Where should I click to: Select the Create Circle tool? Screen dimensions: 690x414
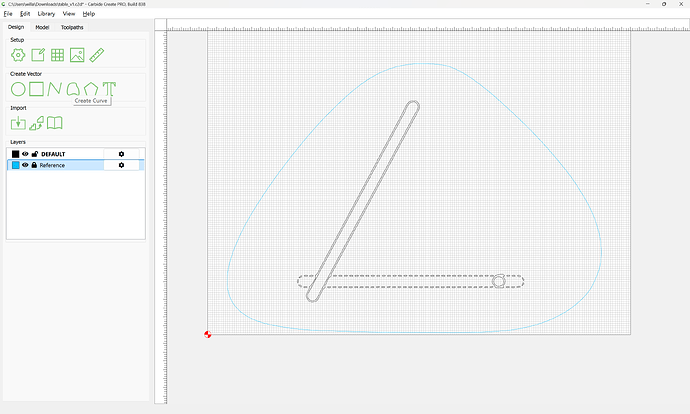(18, 89)
